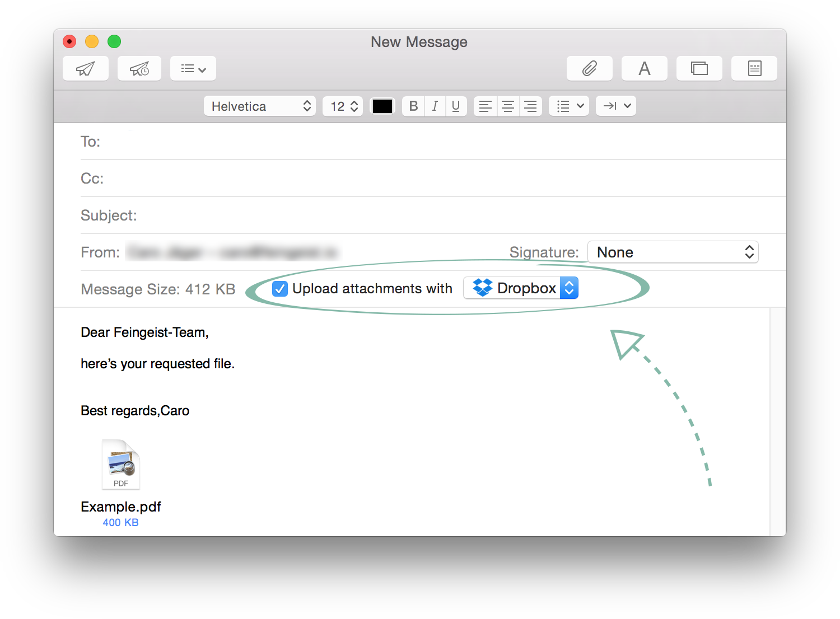Open the Dropbox upload service selector
The image size is (840, 619).
coord(521,288)
